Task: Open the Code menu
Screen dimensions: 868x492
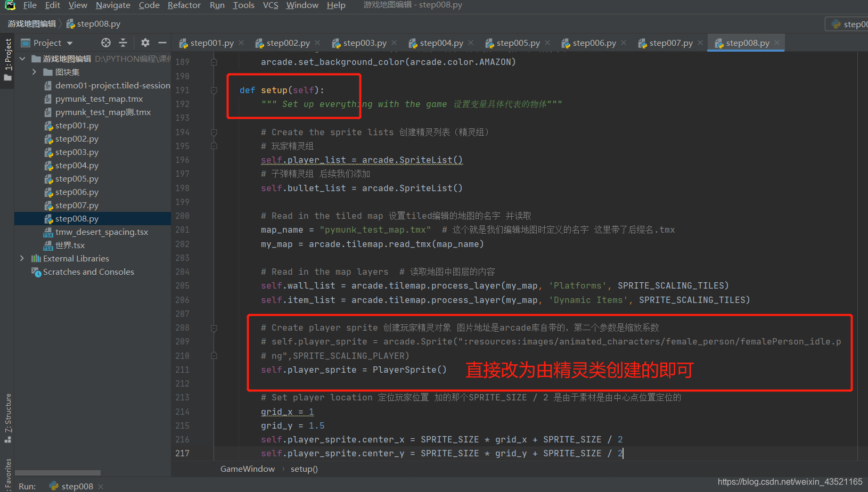Action: (x=149, y=5)
